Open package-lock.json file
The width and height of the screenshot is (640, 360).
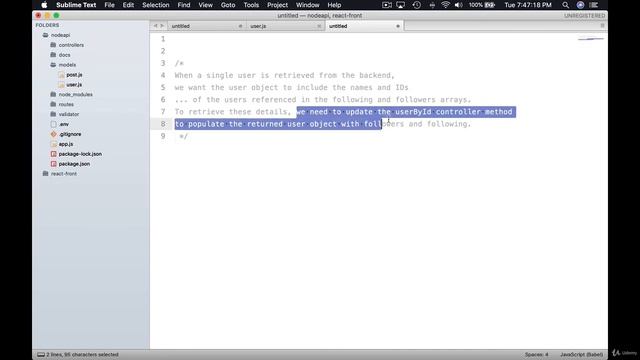click(80, 154)
